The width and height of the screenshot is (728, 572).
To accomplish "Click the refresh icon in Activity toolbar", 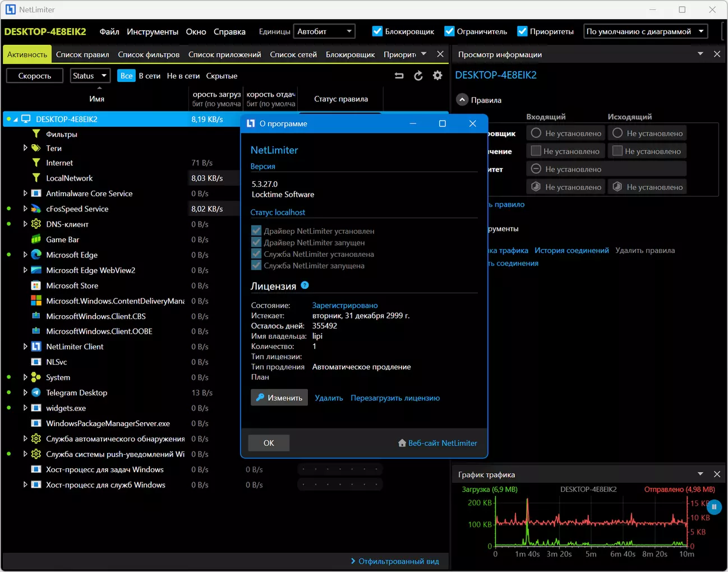I will pos(418,76).
